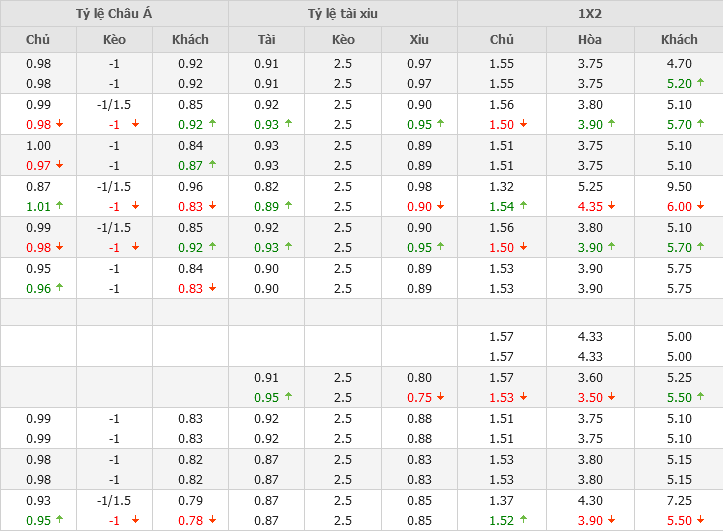723x531 pixels.
Task: Click the Hòa column header
Action: (590, 40)
